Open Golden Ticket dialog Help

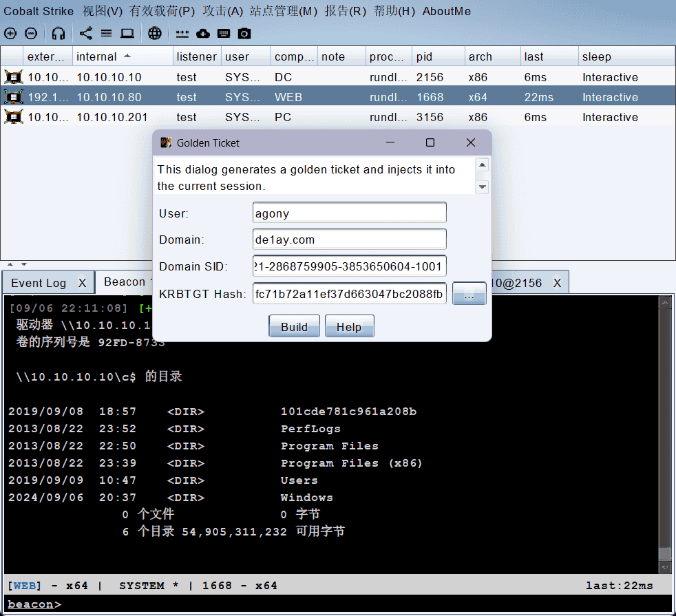pyautogui.click(x=349, y=326)
